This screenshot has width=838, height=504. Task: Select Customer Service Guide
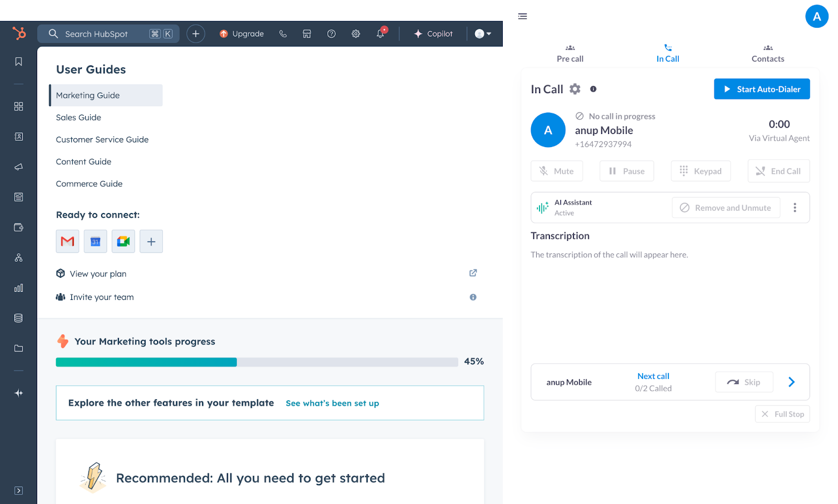pos(102,139)
